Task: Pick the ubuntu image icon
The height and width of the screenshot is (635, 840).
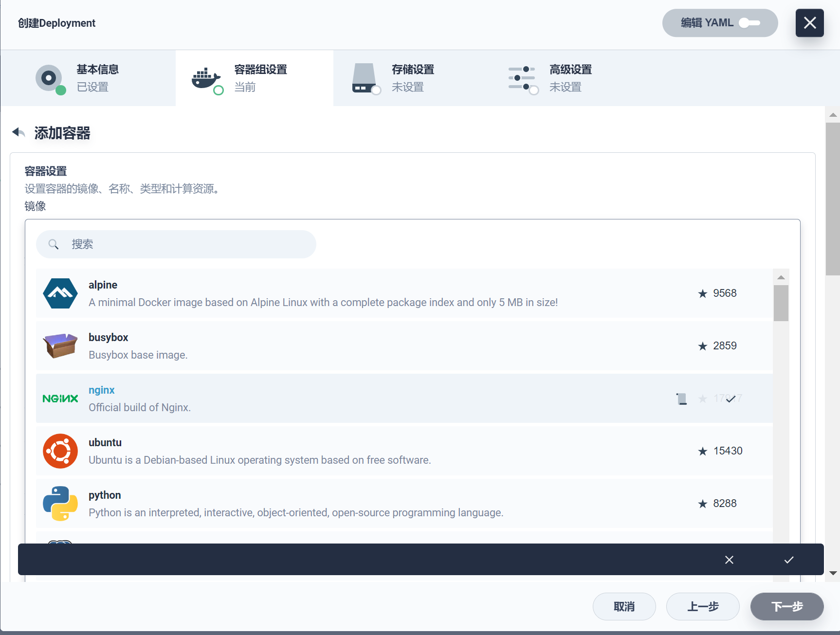Action: click(x=60, y=451)
